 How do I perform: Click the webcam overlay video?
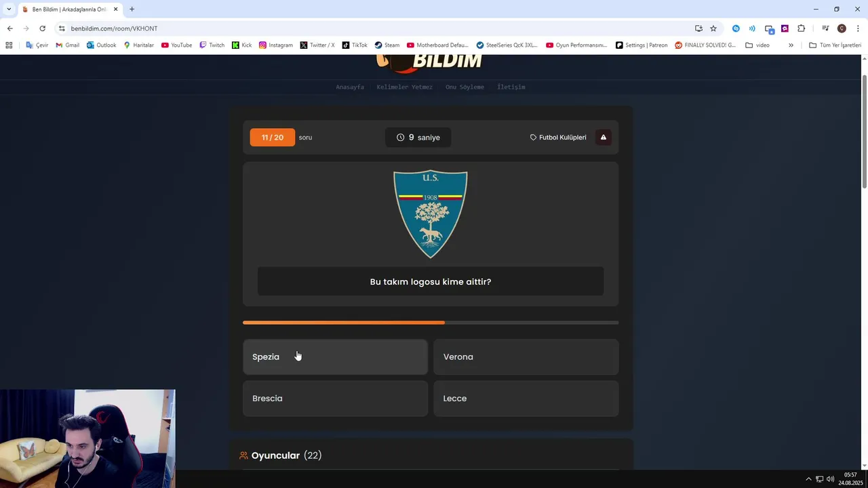pyautogui.click(x=87, y=439)
